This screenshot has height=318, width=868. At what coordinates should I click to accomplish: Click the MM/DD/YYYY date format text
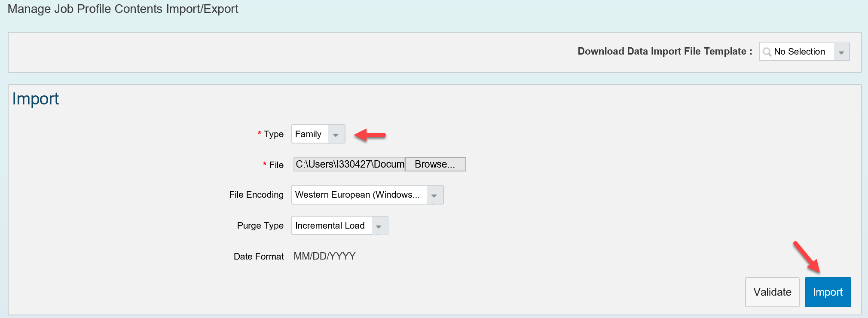click(x=324, y=256)
